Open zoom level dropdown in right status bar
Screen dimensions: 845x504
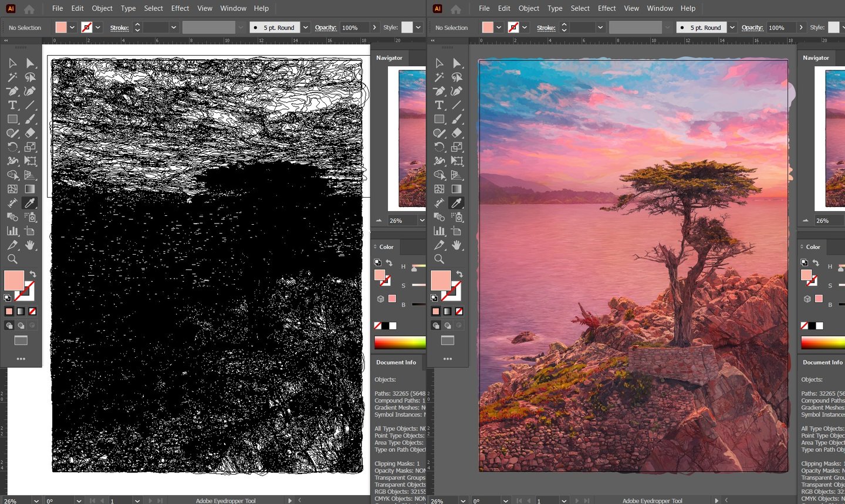coord(462,500)
